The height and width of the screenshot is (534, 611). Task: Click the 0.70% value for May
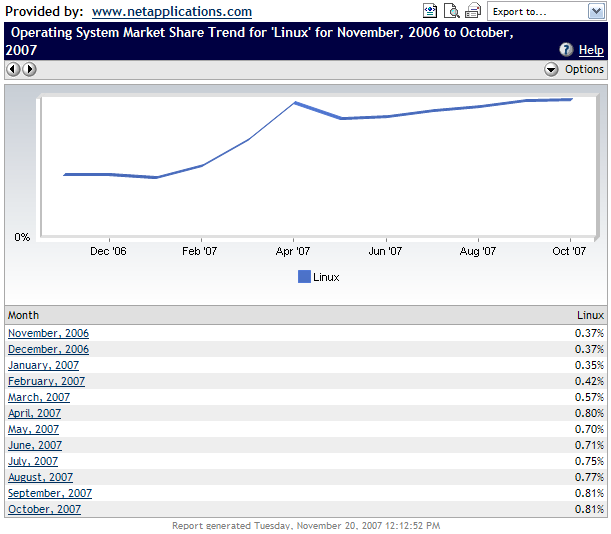point(589,429)
